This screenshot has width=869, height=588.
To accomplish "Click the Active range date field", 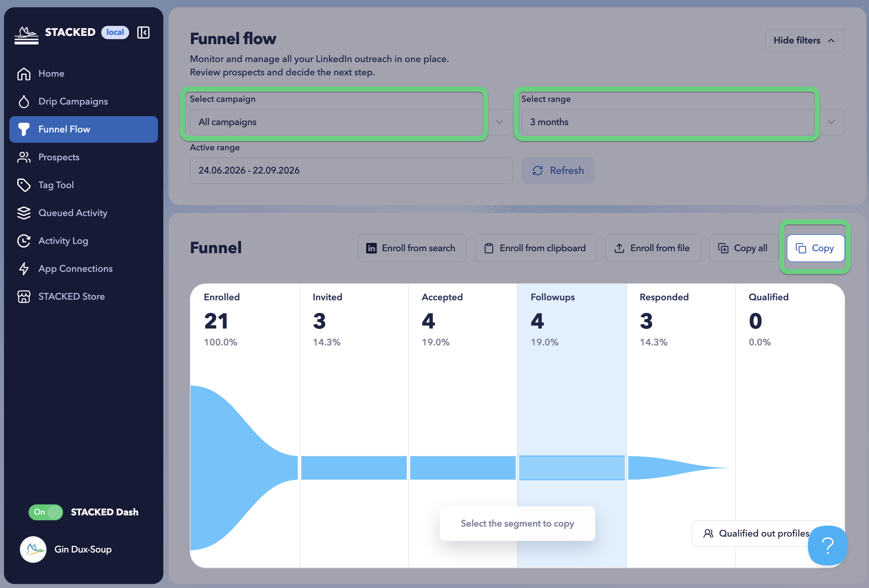I will pyautogui.click(x=351, y=171).
